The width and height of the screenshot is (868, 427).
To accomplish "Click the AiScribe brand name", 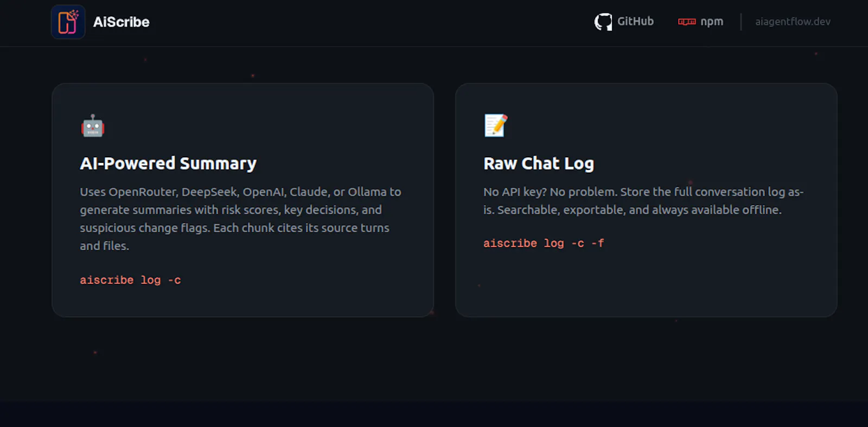I will click(x=121, y=22).
